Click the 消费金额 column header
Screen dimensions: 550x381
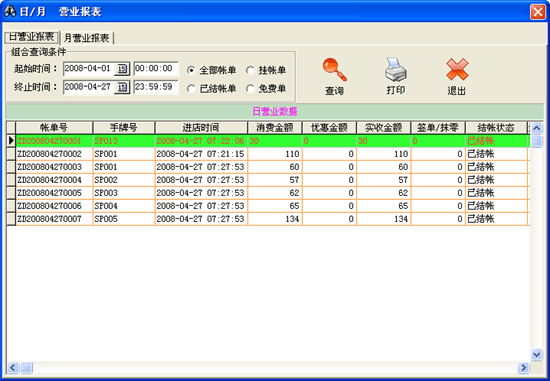pyautogui.click(x=275, y=128)
